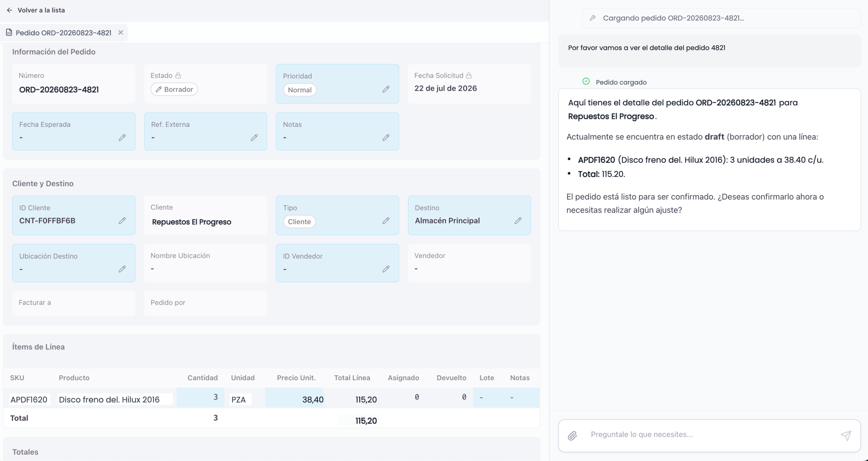Edit ID Cliente with its pencil icon
Screen dimensions: 868x461
[x=122, y=220]
